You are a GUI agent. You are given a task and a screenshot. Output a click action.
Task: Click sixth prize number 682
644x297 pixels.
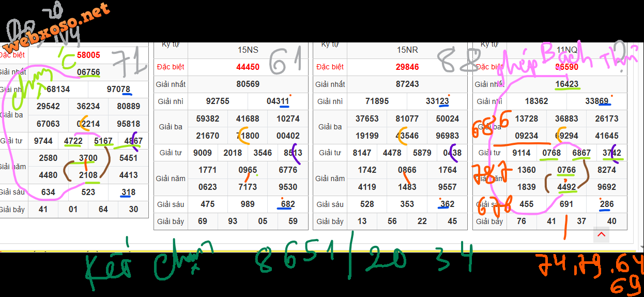(288, 204)
